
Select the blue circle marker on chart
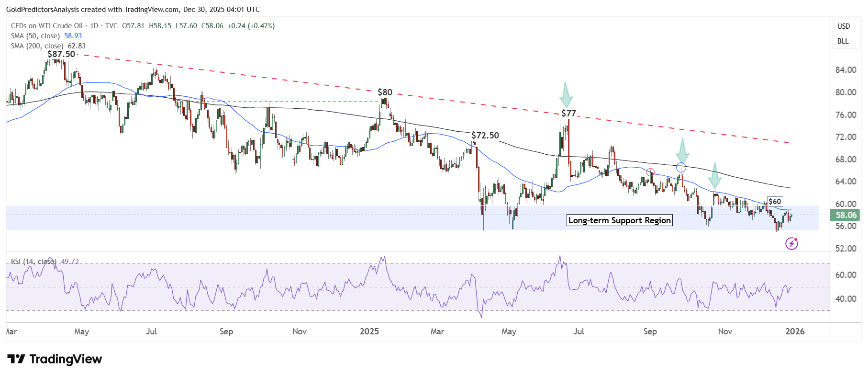pyautogui.click(x=681, y=168)
